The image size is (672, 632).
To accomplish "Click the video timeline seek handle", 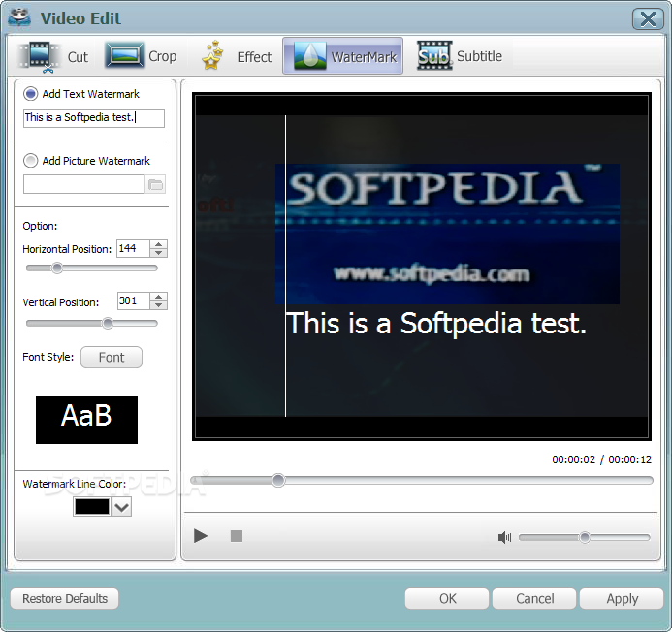I will click(x=278, y=481).
